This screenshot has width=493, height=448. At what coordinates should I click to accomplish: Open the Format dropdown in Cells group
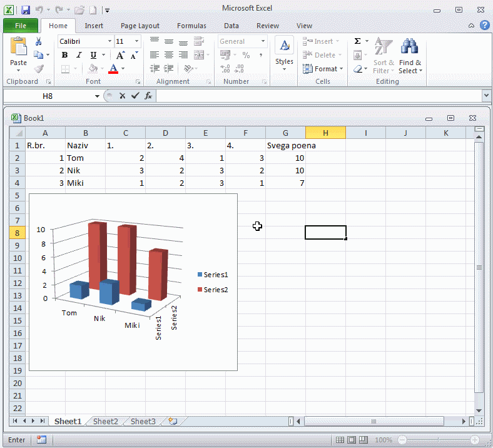[x=323, y=69]
